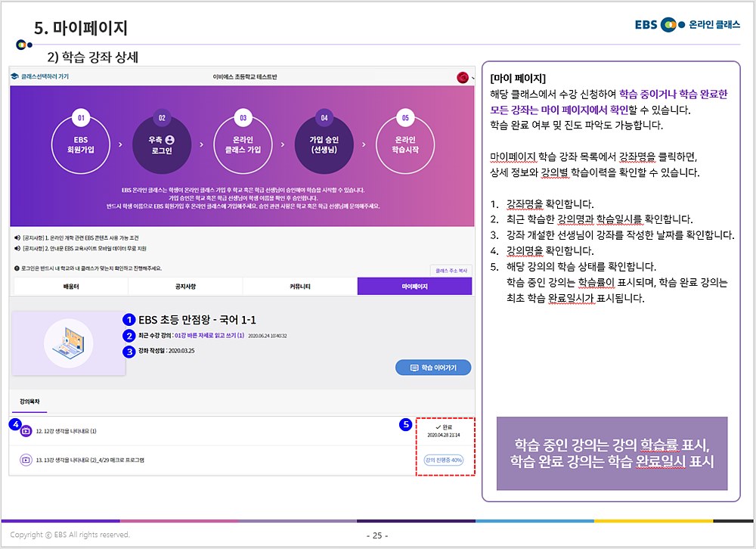The height and width of the screenshot is (549, 756).
Task: Open notice 2 about 모바일 데이터 무료 지원
Action: [x=85, y=249]
